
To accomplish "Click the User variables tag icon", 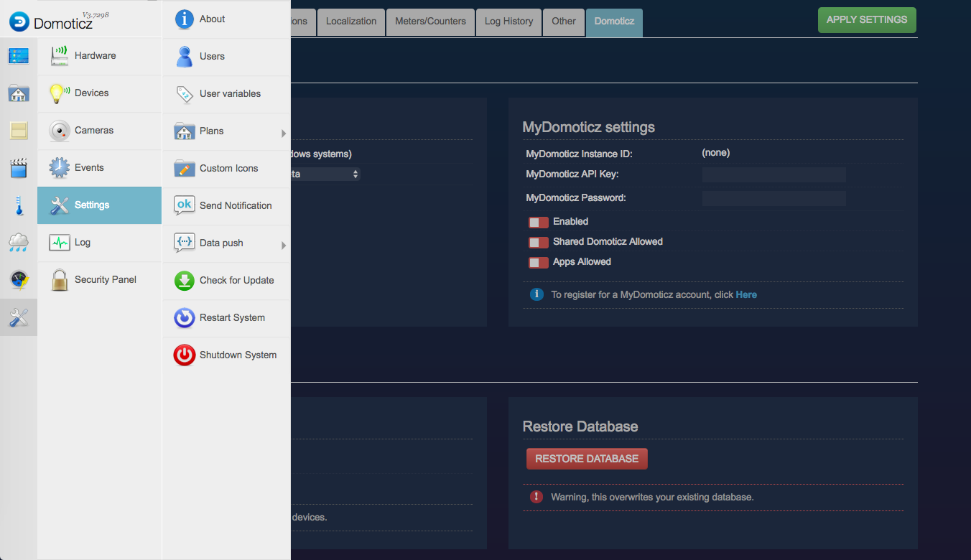I will pyautogui.click(x=185, y=94).
